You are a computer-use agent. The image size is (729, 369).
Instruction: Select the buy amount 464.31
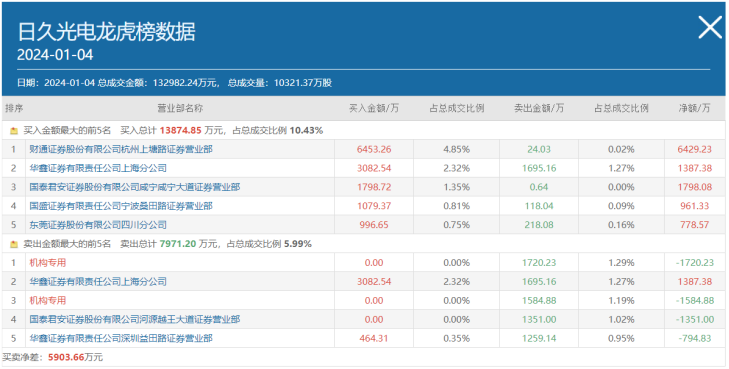click(374, 338)
